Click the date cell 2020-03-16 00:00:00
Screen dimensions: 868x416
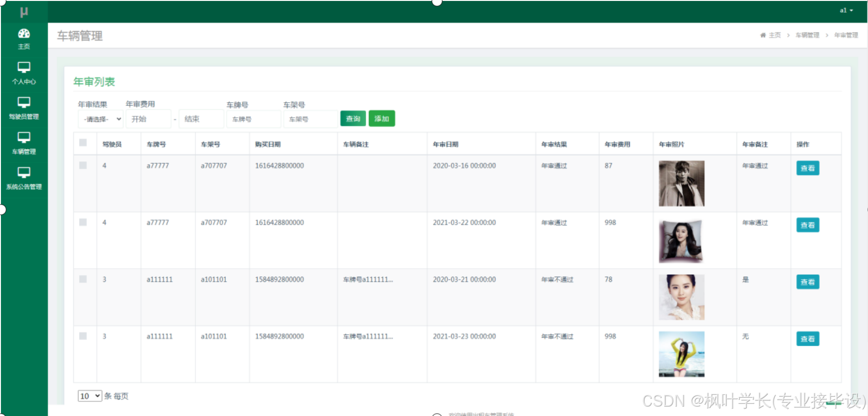pyautogui.click(x=464, y=166)
